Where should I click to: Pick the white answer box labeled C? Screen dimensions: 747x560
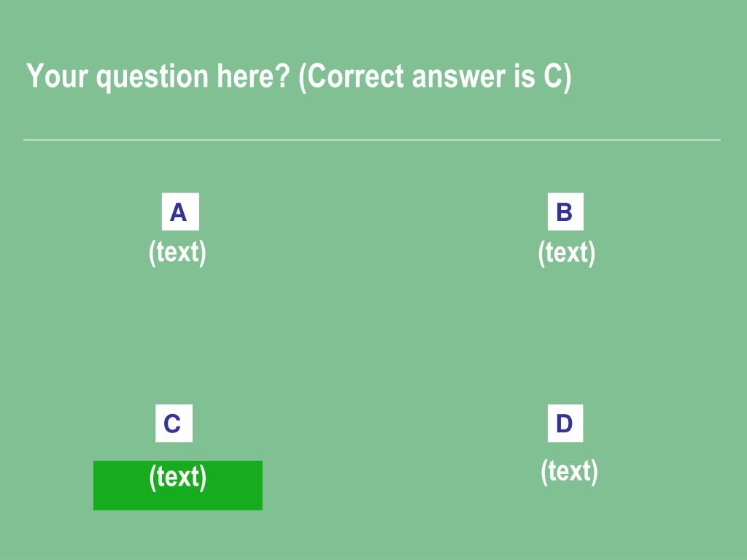click(x=174, y=424)
